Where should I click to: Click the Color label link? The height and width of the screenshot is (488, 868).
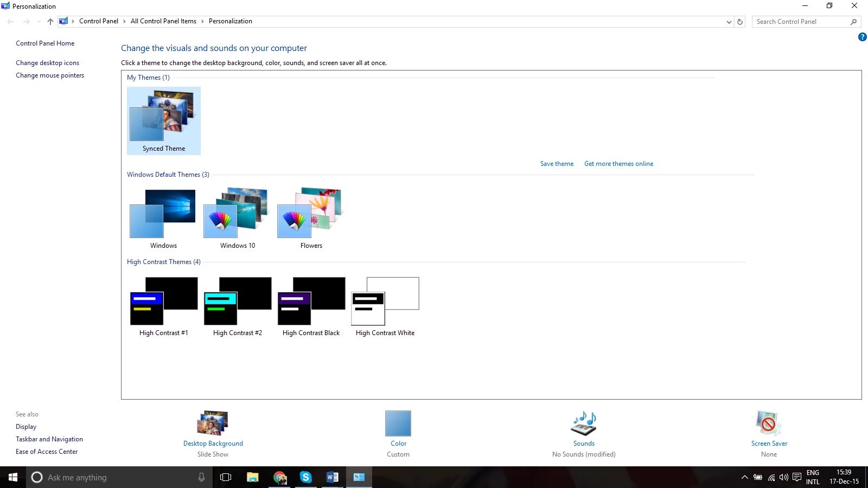pyautogui.click(x=398, y=444)
